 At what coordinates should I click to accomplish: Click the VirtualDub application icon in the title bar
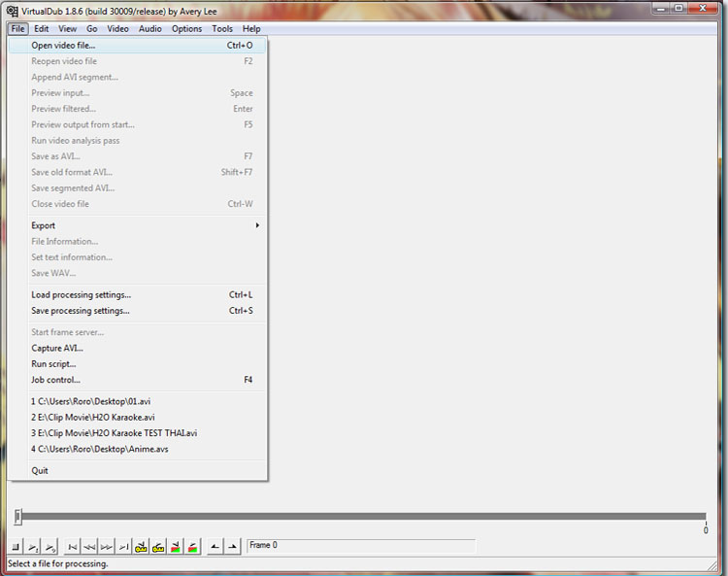click(x=13, y=11)
